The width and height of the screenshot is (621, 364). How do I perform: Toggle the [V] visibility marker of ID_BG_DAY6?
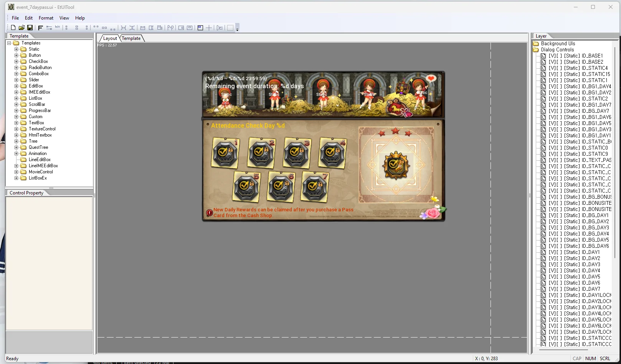[x=552, y=246]
